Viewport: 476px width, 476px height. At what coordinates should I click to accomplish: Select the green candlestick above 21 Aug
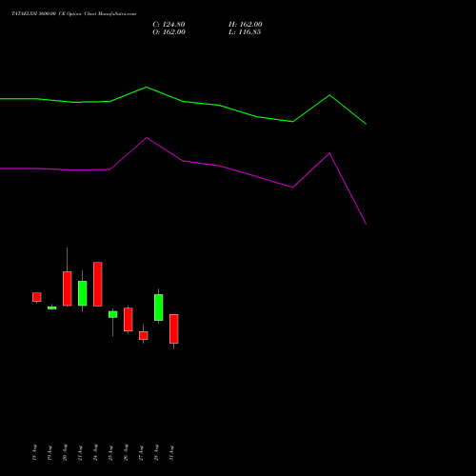pos(83,293)
